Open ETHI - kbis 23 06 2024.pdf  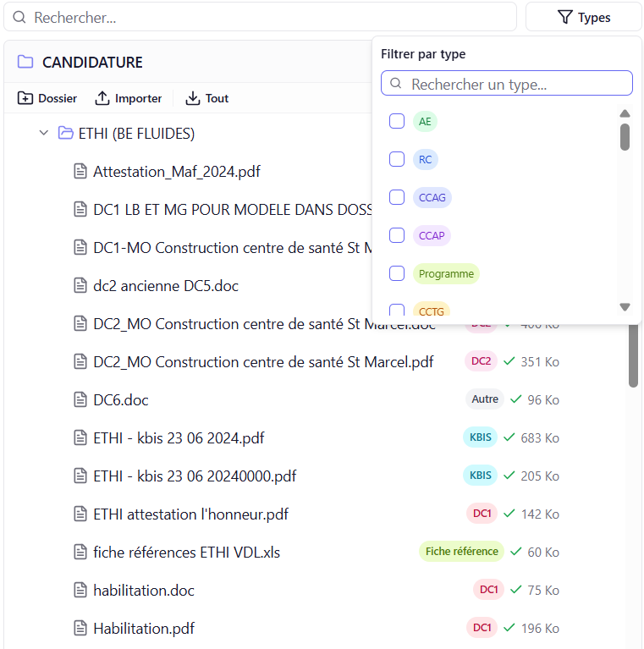point(179,438)
